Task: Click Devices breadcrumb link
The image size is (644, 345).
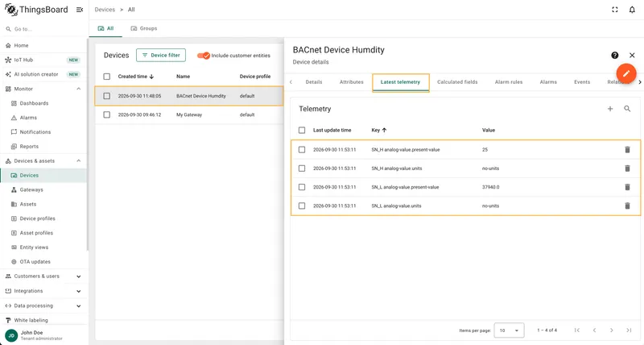Action: 105,10
